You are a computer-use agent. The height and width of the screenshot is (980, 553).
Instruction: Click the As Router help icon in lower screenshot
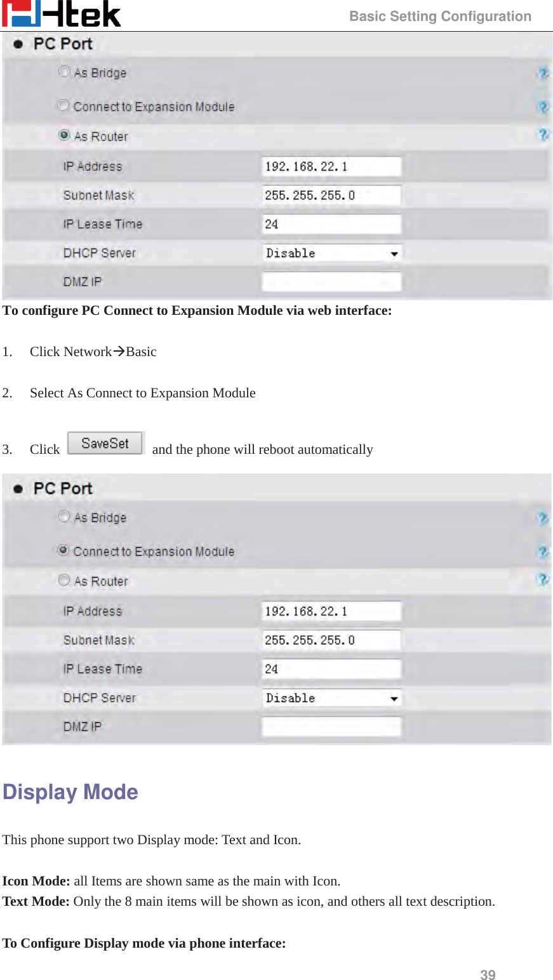click(544, 579)
